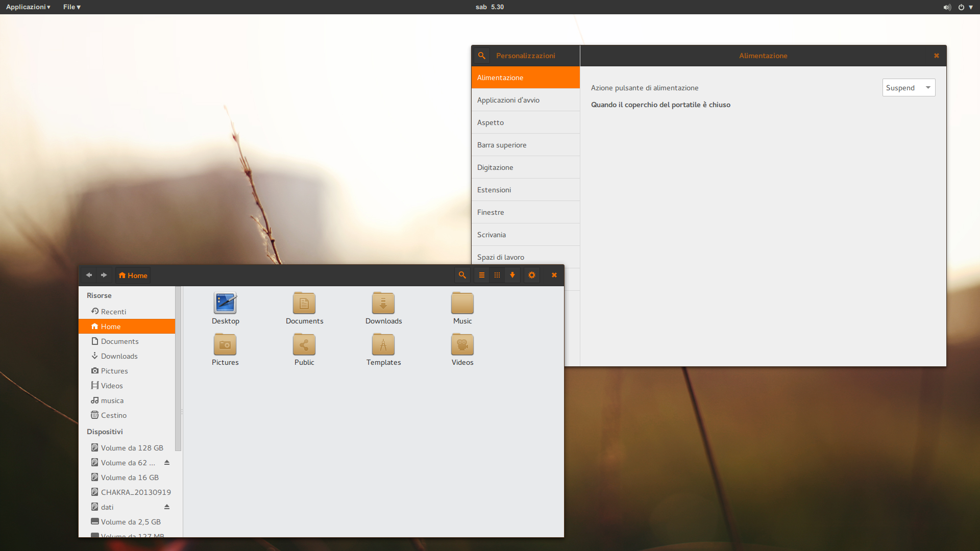Select Cestino in the sidebar
980x551 pixels.
[113, 415]
